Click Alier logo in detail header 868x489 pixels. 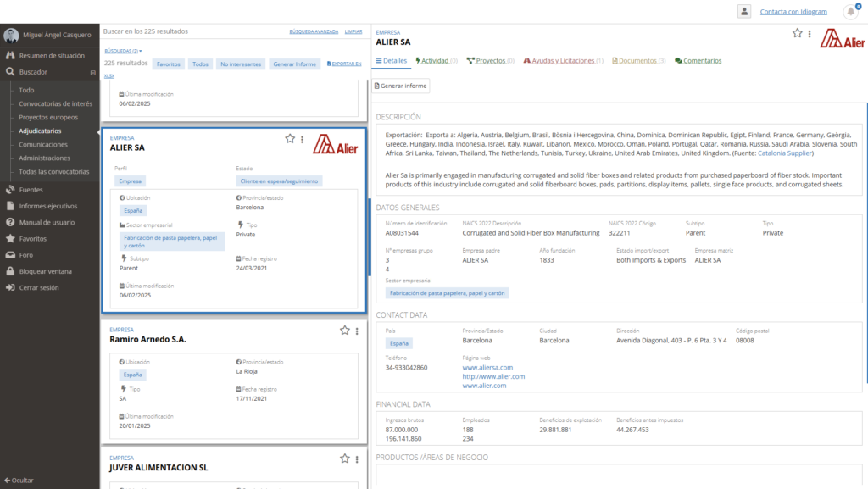(x=842, y=38)
